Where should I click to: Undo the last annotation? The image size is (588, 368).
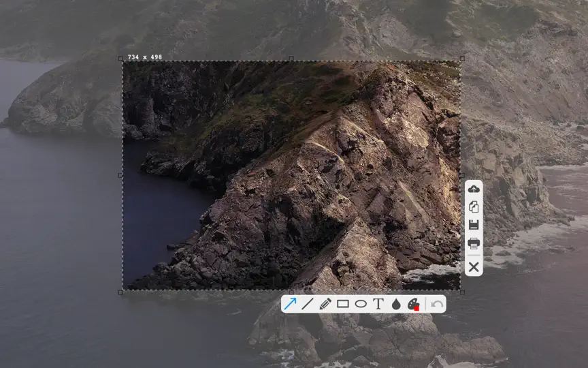pyautogui.click(x=437, y=304)
